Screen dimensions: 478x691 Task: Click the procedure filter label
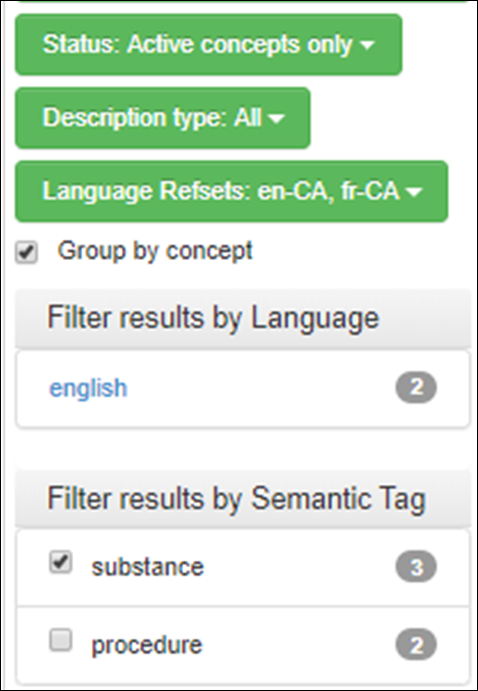pos(147,646)
